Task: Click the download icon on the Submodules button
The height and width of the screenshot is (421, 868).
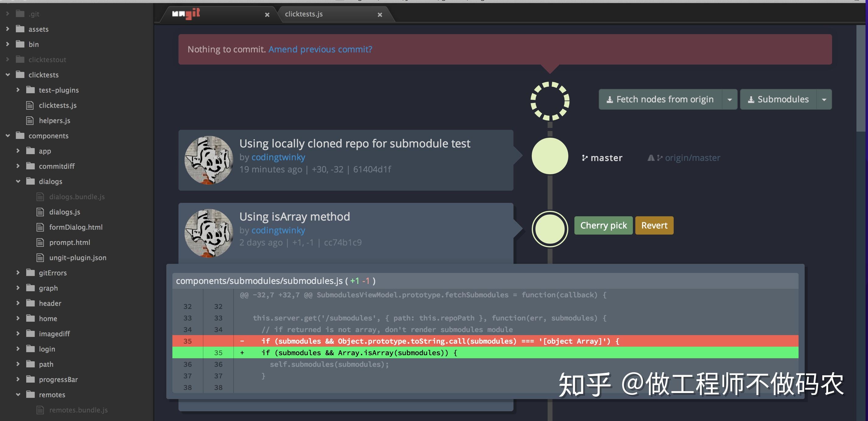Action: [751, 99]
